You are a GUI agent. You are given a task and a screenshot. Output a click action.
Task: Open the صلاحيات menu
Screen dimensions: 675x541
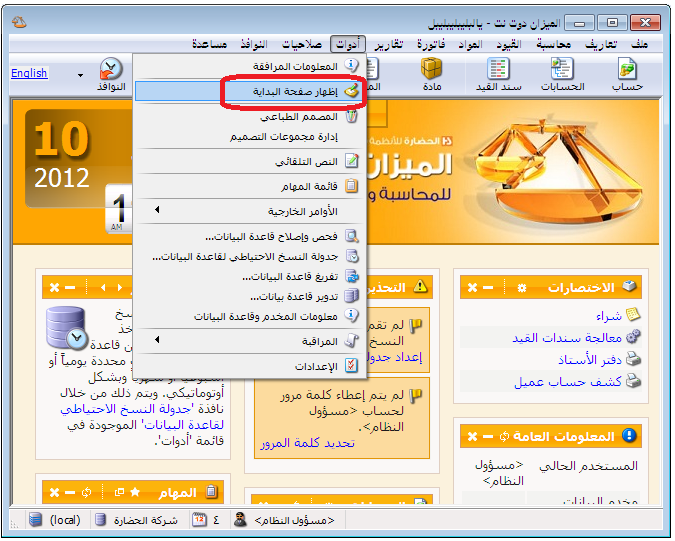[x=302, y=44]
